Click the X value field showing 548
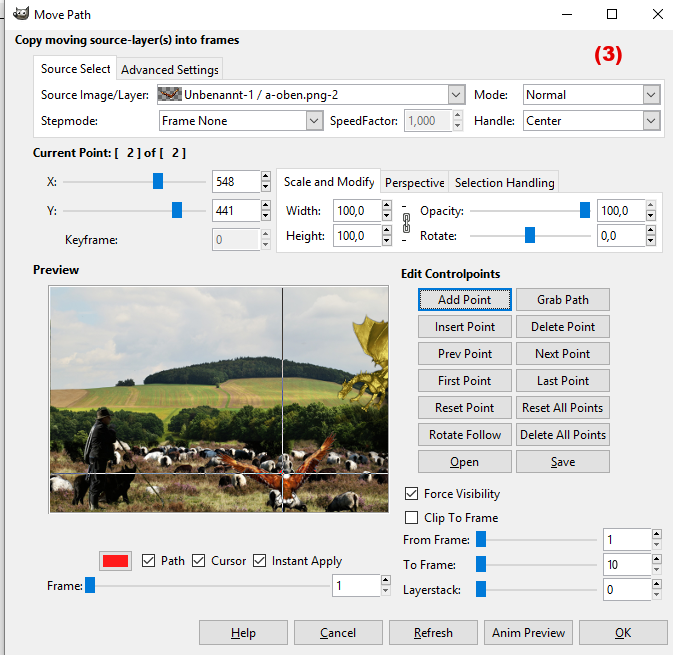This screenshot has width=674, height=656. pos(236,181)
